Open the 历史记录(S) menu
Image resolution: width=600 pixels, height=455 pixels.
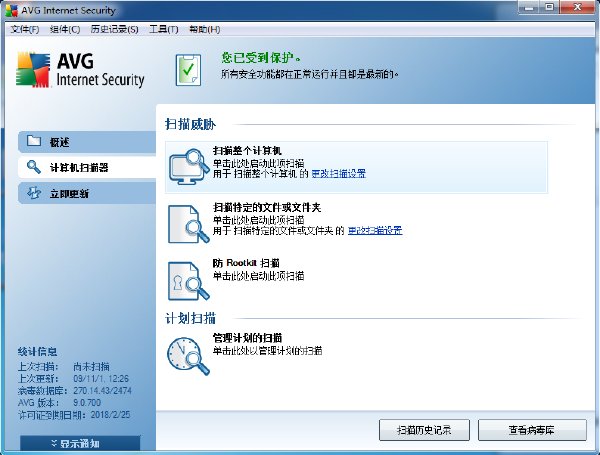tap(114, 29)
